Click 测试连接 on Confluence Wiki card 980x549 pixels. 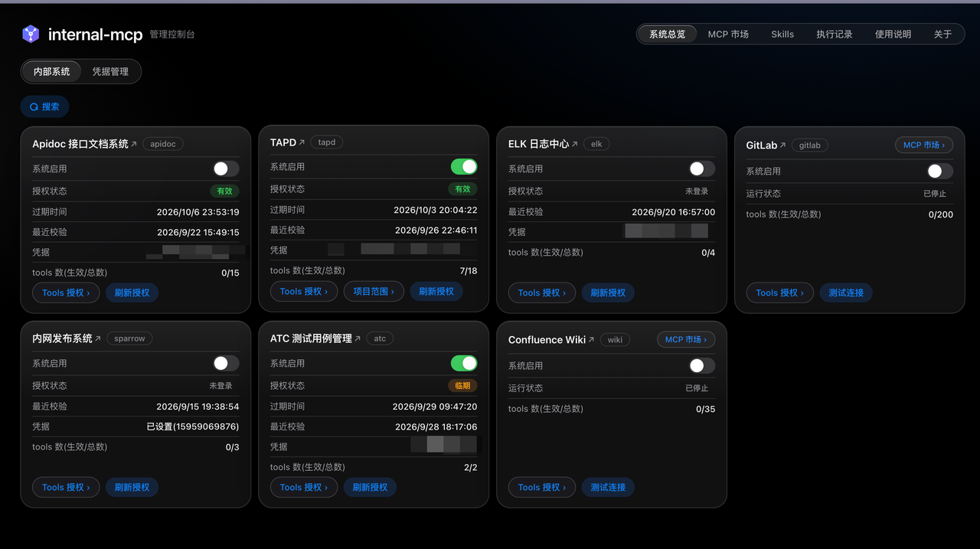(608, 487)
